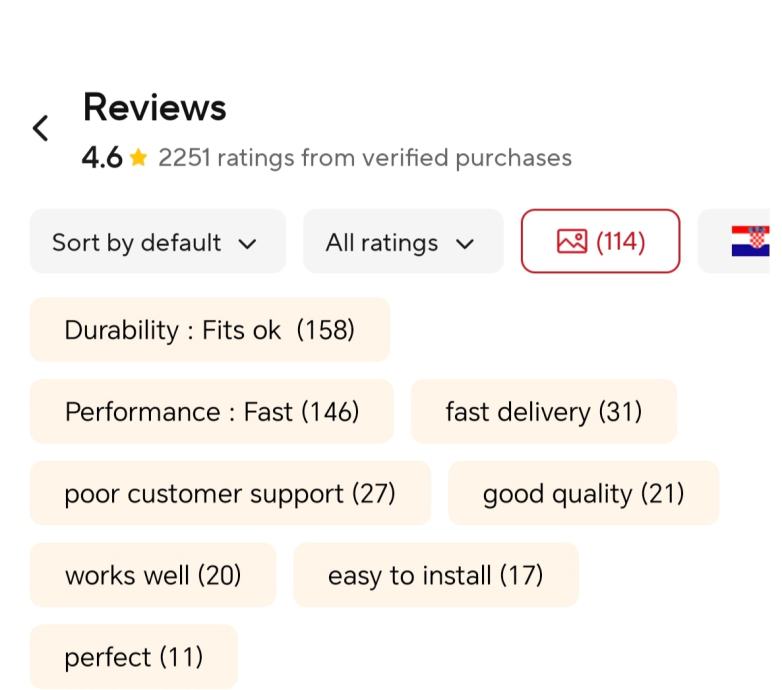Click the Reviews page heading
The image size is (782, 690).
click(x=154, y=108)
